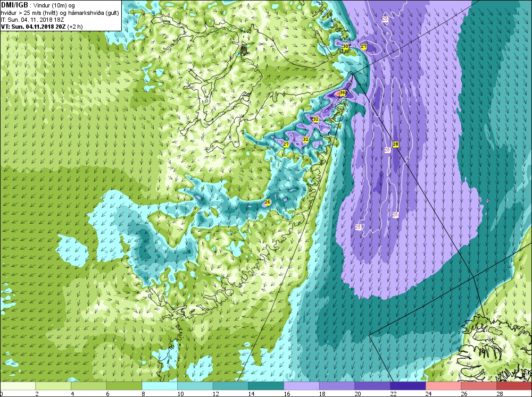Click the 2–4 m/s light green swatch

53,386
